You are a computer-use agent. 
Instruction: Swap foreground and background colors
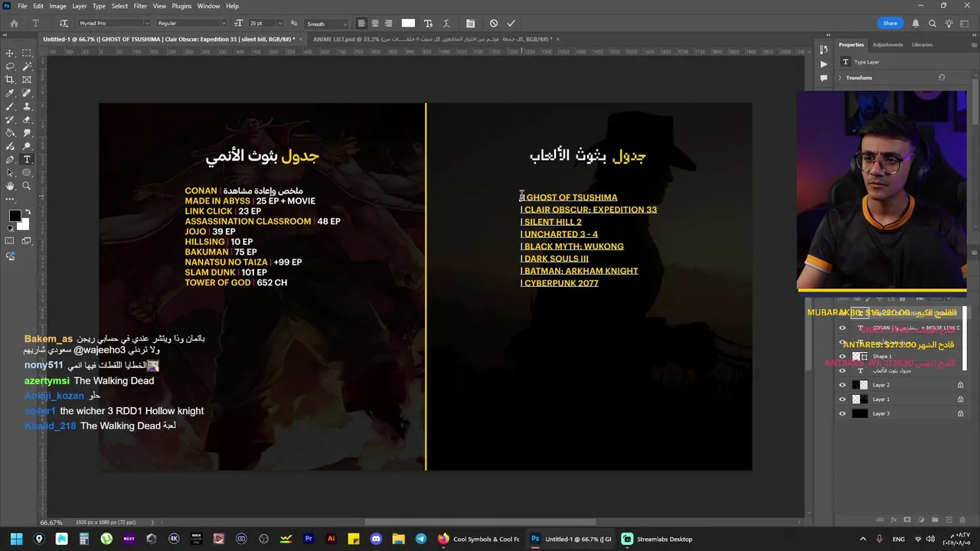pyautogui.click(x=28, y=212)
